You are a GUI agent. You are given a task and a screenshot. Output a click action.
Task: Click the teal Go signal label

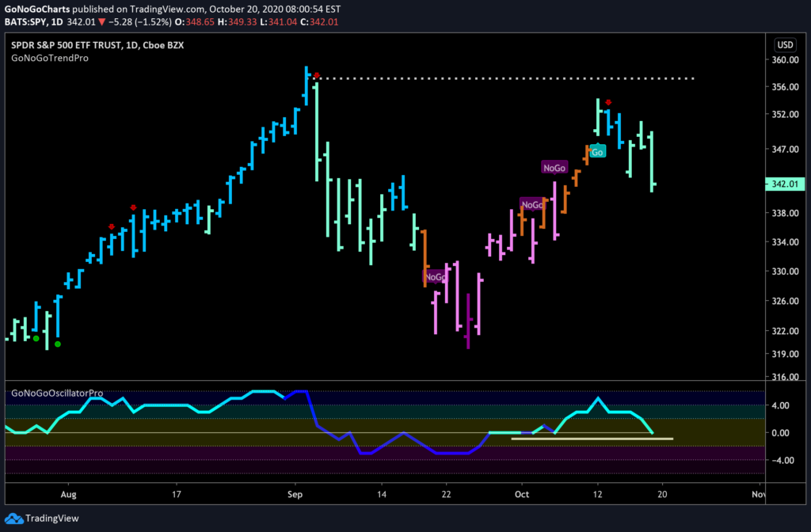[x=597, y=151]
